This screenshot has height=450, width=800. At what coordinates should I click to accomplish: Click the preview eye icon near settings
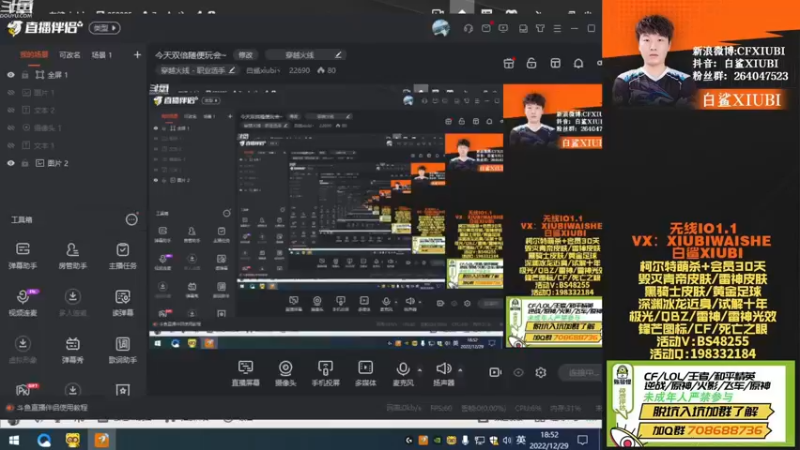point(518,372)
